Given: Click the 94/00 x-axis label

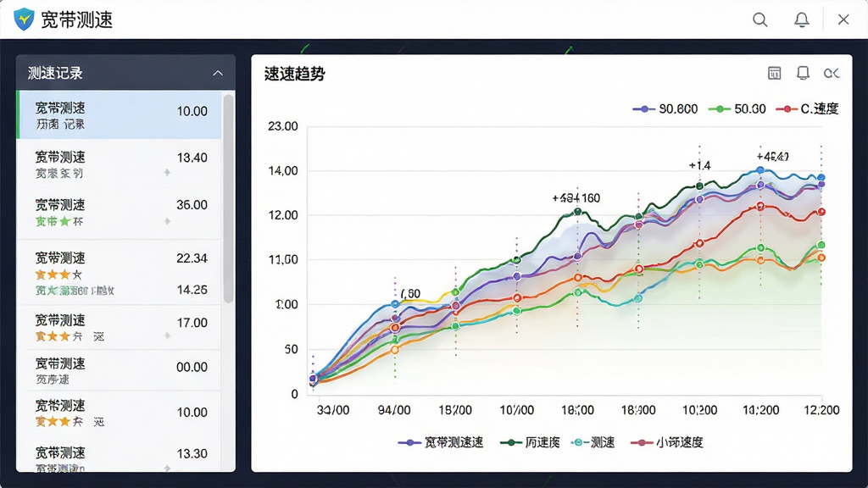Looking at the screenshot, I should point(394,410).
